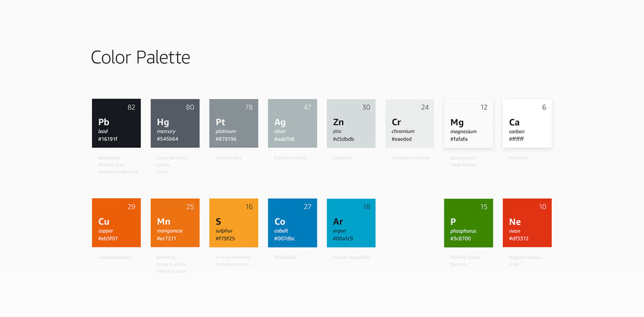Screen dimensions: 644x317
Task: Click the Cu copper #eb5f07 swatch
Action: (116, 222)
